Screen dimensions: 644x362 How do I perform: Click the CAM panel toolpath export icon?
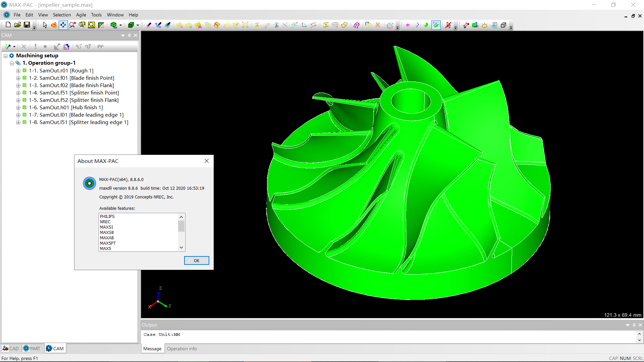(x=66, y=47)
